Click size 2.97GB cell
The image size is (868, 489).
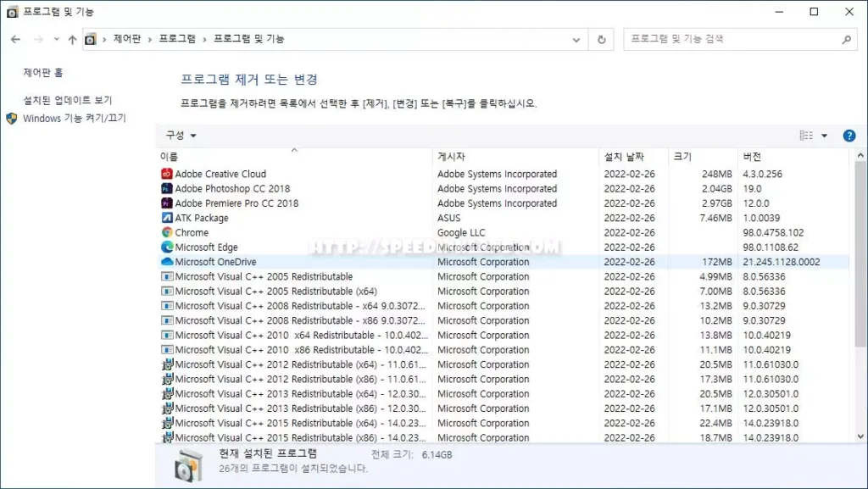[717, 203]
